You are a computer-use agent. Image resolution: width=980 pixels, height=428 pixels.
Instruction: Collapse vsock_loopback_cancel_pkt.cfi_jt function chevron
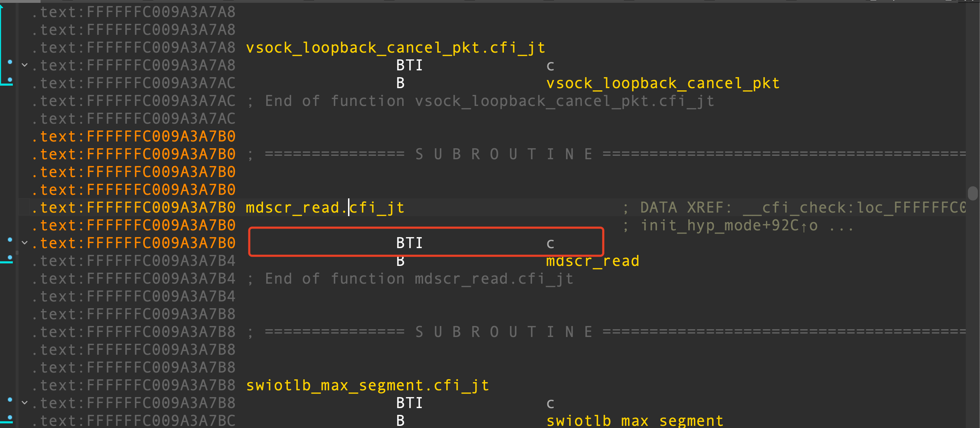pos(25,65)
